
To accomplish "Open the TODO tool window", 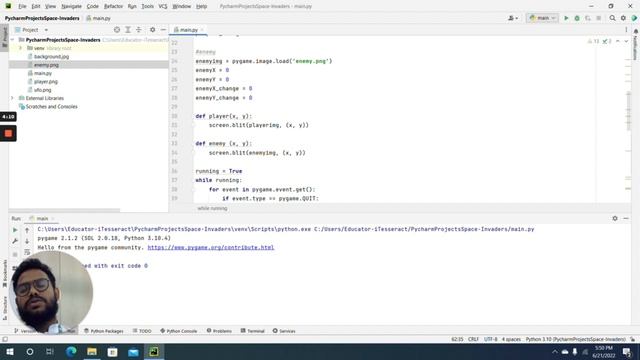I will click(x=142, y=331).
